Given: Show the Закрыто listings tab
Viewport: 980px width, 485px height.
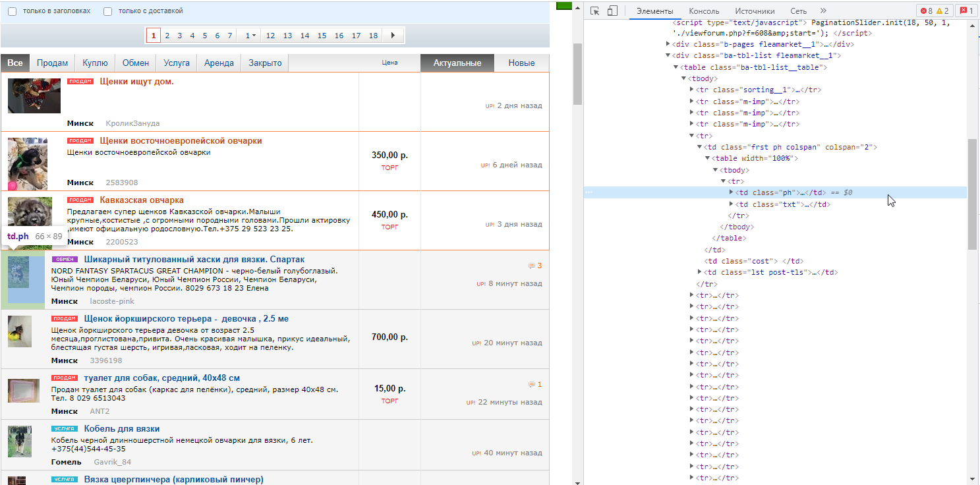Looking at the screenshot, I should click(x=265, y=63).
